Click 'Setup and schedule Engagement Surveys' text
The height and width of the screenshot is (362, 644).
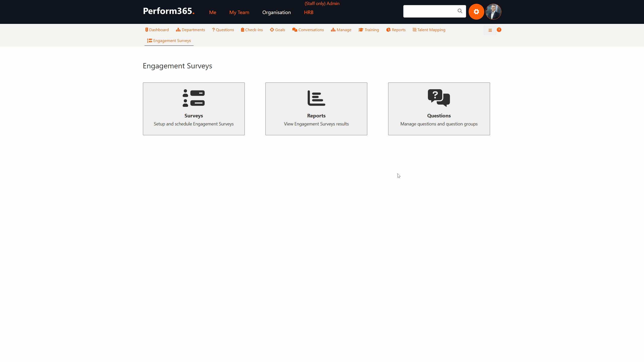tap(194, 124)
